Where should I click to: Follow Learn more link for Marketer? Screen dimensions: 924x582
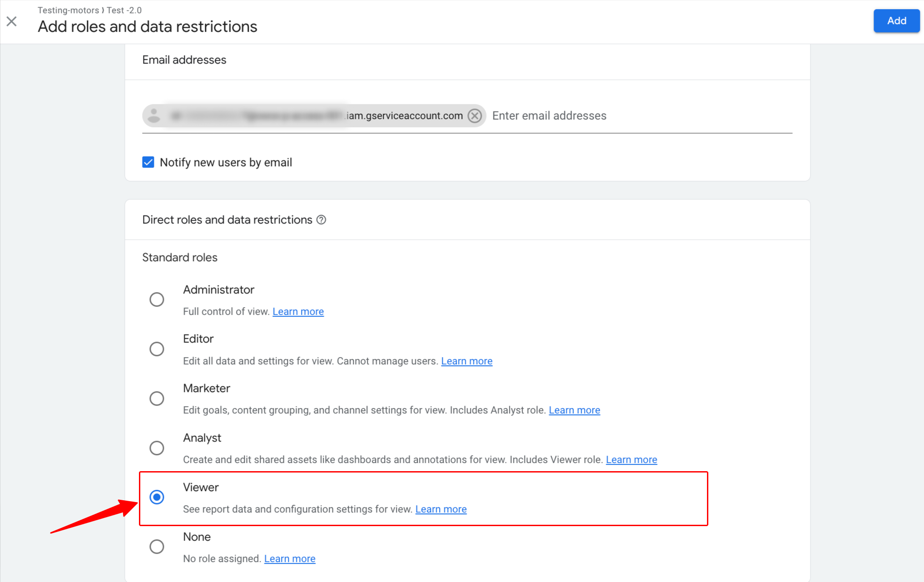(x=574, y=410)
